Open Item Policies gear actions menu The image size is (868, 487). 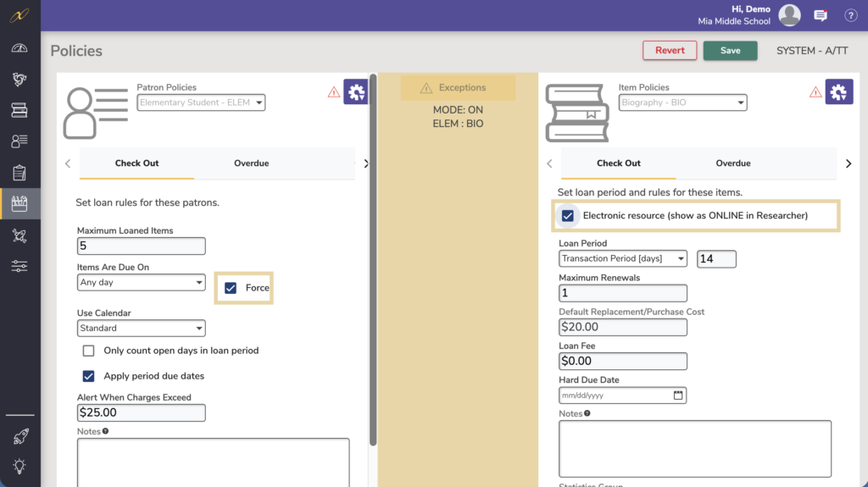[838, 92]
